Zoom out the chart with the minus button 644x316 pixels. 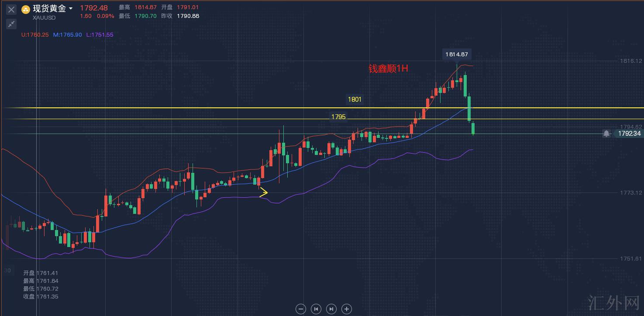(301, 309)
